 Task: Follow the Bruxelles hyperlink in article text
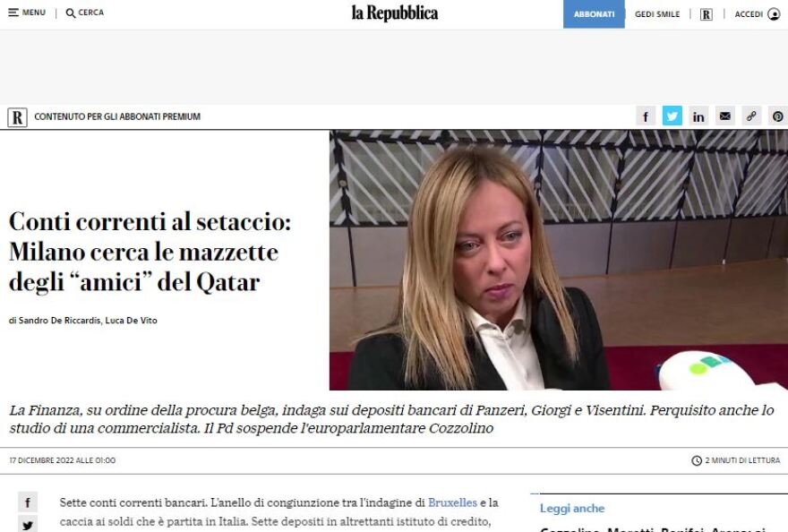tap(452, 502)
